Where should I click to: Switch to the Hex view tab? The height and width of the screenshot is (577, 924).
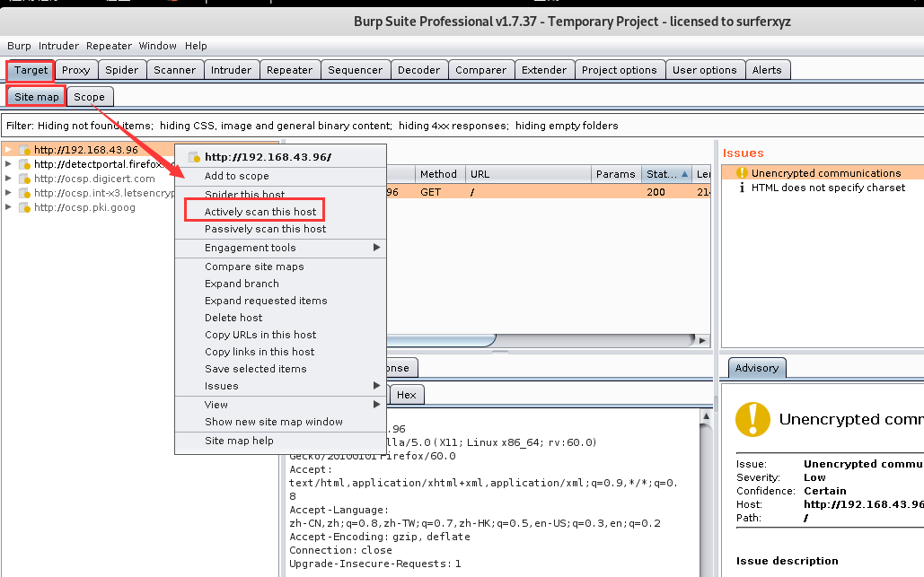(407, 395)
